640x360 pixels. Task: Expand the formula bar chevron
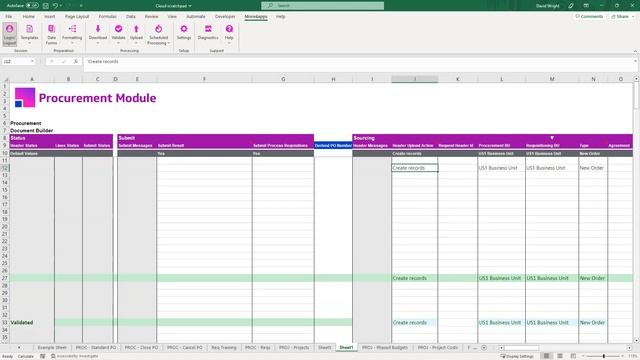click(635, 61)
